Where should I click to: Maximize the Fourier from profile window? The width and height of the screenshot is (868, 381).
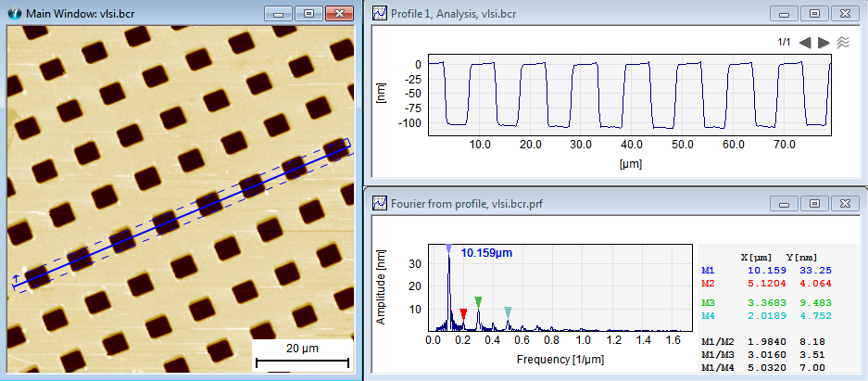815,204
